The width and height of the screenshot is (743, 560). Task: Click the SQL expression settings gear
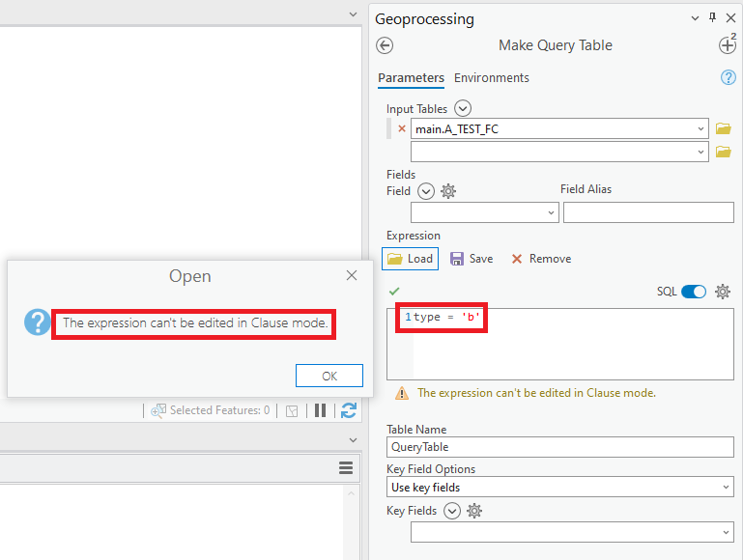[723, 292]
